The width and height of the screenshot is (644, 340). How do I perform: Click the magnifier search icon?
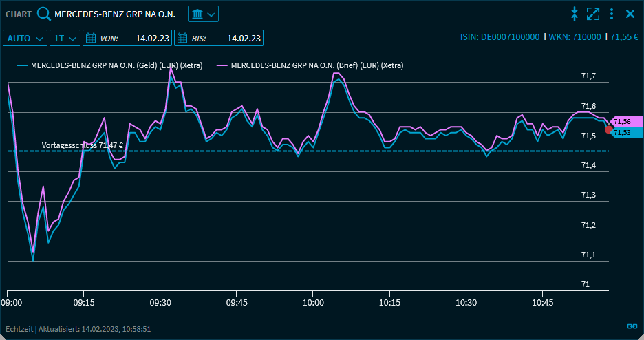pos(44,14)
